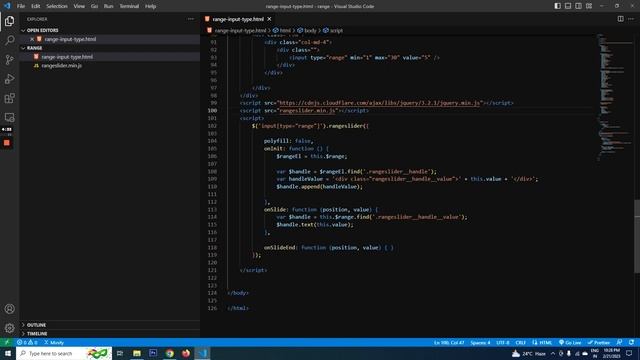Follow the cdnjs jquery.min.js URL link
The image size is (640, 360).
pos(380,103)
